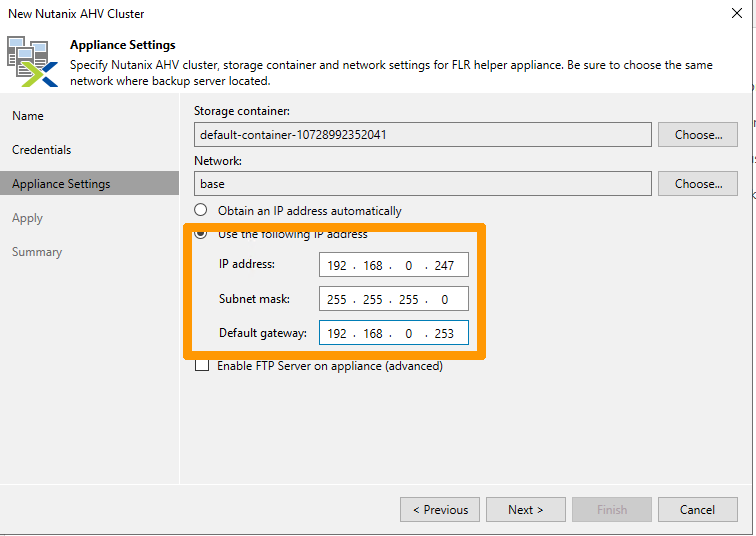756x536 pixels.
Task: Click the Nutanix cluster wizard icon
Action: (32, 61)
